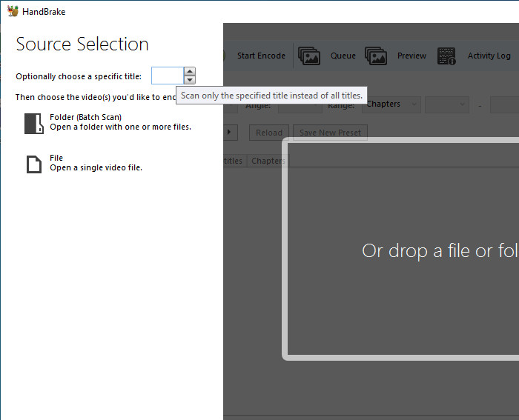Open Preview label in toolbar

(411, 56)
